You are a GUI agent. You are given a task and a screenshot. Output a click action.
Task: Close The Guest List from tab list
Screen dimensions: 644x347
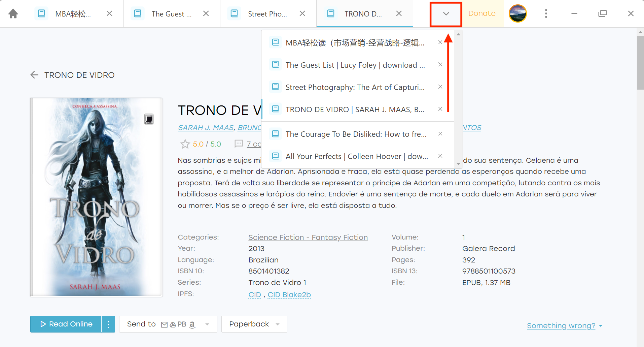tap(440, 65)
